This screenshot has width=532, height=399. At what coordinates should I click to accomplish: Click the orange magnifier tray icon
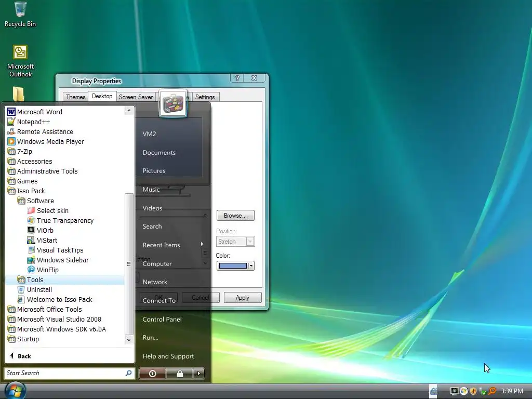(x=493, y=391)
